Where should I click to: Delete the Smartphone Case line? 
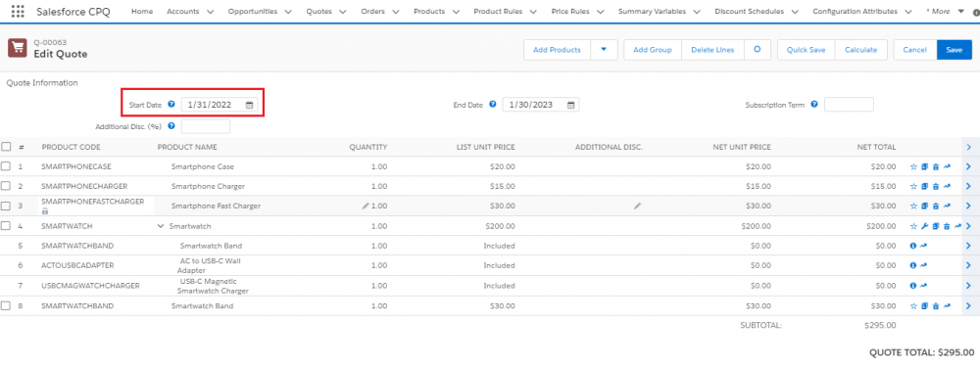936,166
